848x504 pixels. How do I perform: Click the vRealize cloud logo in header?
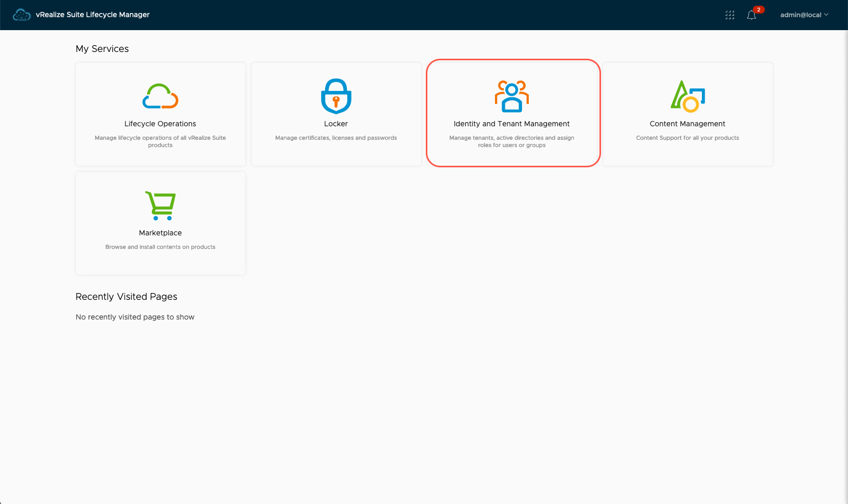pos(21,15)
